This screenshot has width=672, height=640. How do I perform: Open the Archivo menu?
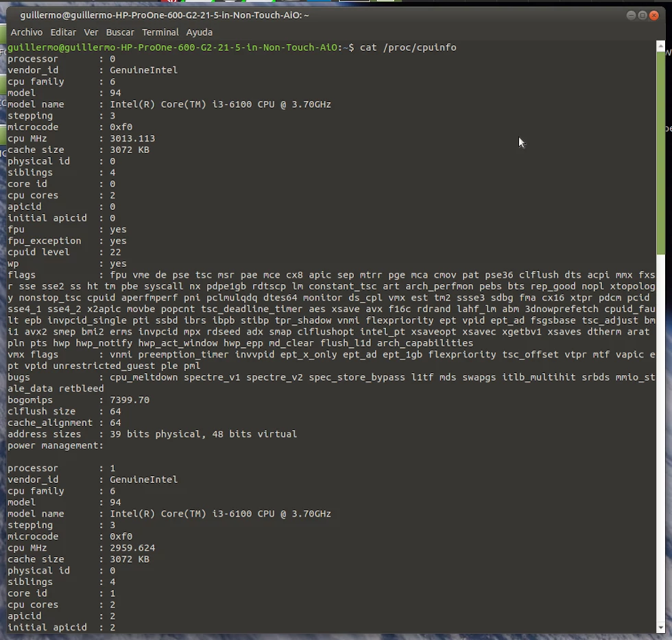(x=27, y=32)
